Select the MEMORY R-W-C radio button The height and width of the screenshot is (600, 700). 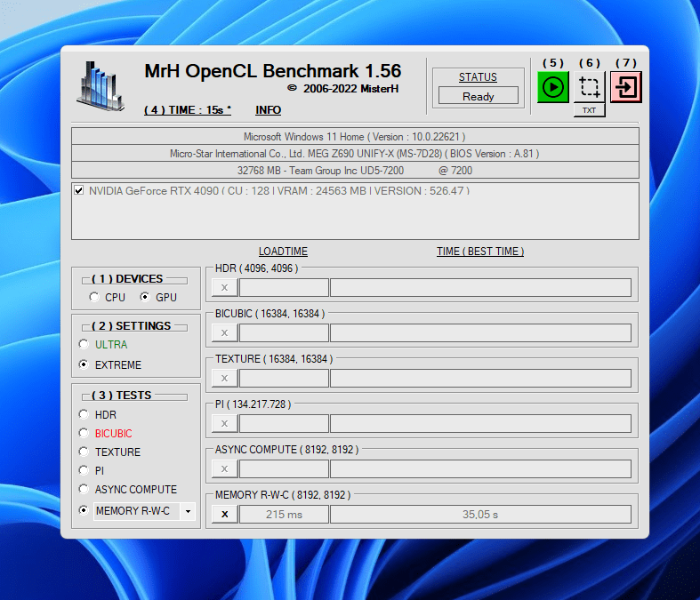coord(84,510)
